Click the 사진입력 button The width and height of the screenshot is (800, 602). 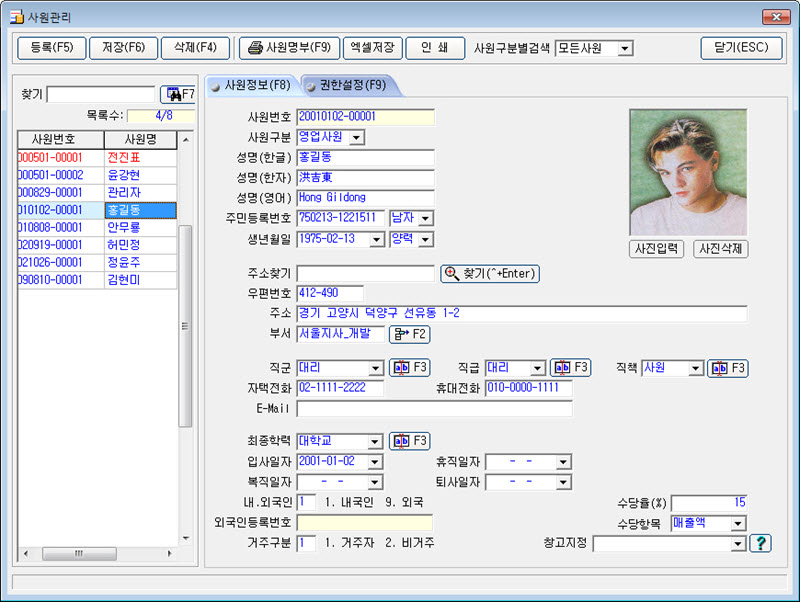(x=656, y=249)
